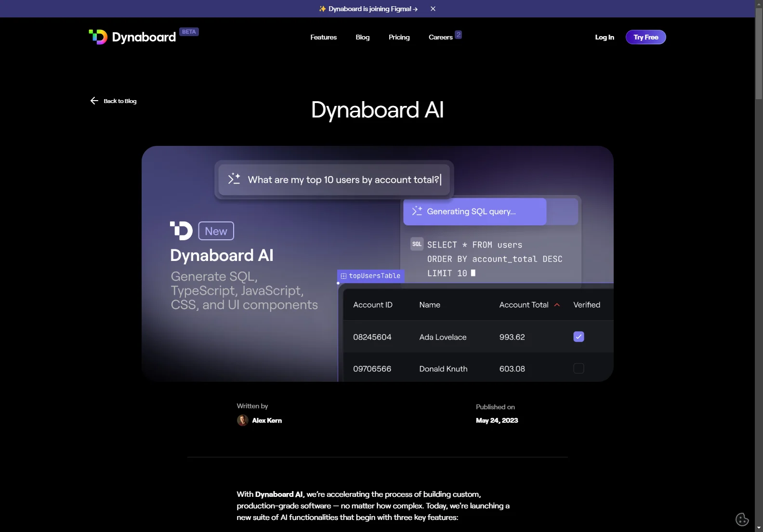
Task: Click the scrollbar up arrow
Action: [759, 4]
